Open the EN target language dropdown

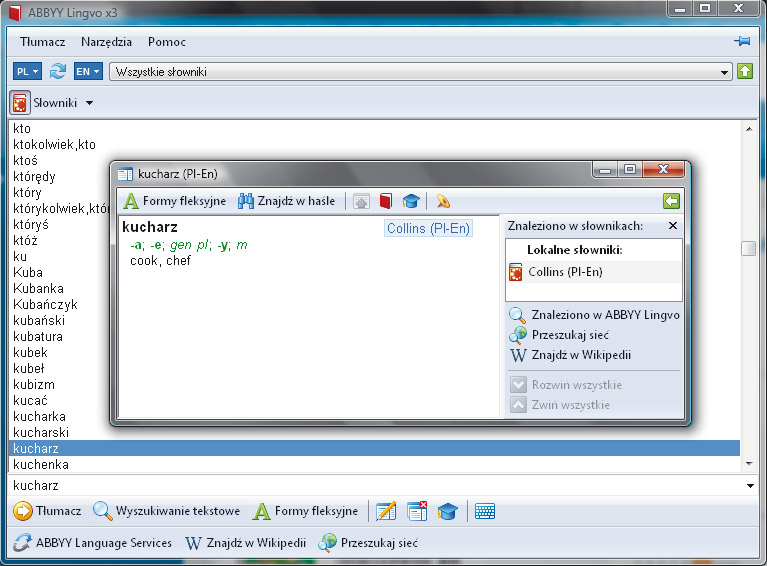tap(89, 71)
